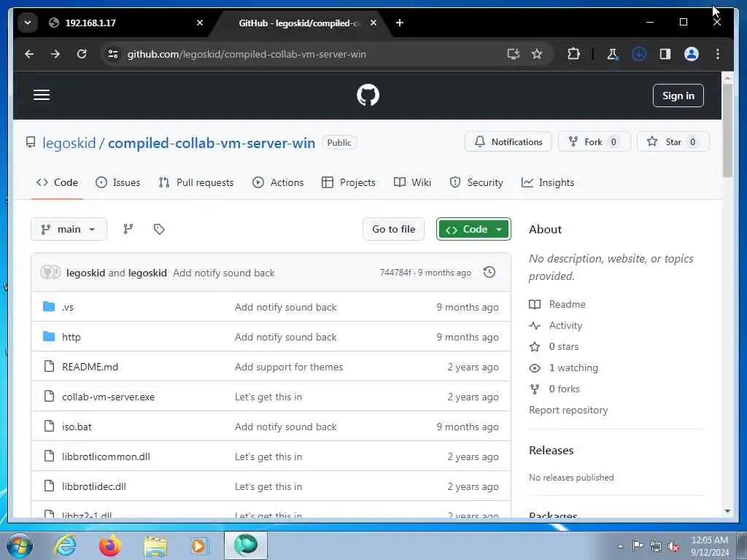Open the libbrotlicommon.dll file
The width and height of the screenshot is (747, 560).
[x=106, y=456]
